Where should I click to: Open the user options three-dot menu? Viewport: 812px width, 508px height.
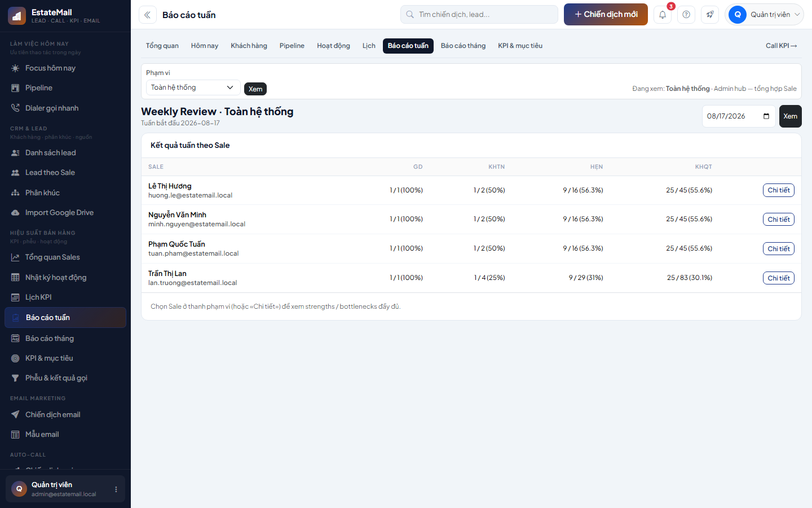[116, 489]
